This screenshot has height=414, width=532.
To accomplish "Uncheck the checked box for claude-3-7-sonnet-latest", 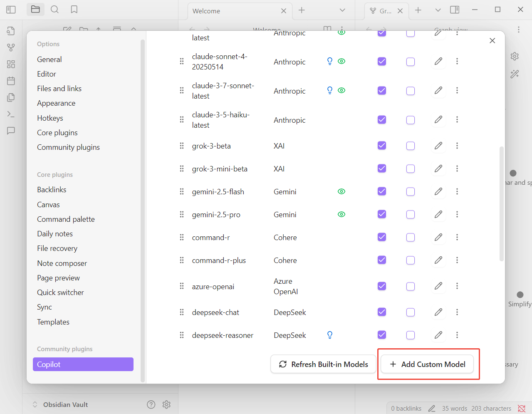I will [x=382, y=90].
